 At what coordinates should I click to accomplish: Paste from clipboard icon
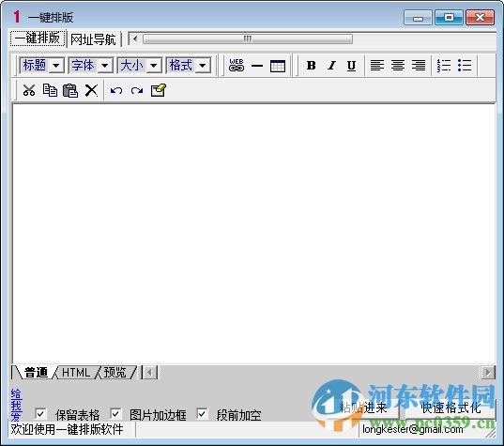click(70, 90)
